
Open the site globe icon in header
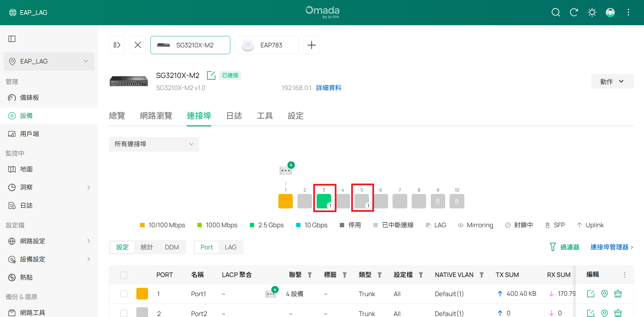point(13,12)
